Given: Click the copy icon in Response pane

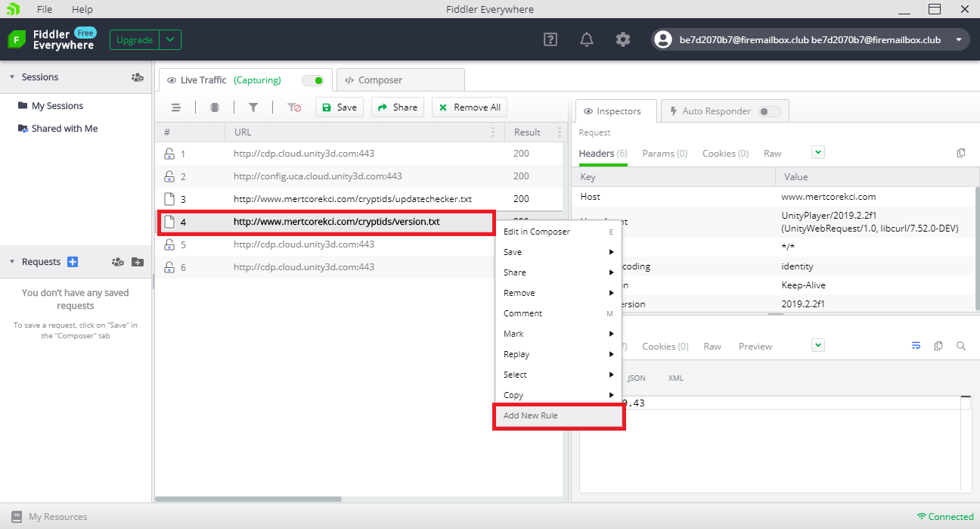Looking at the screenshot, I should pos(938,346).
